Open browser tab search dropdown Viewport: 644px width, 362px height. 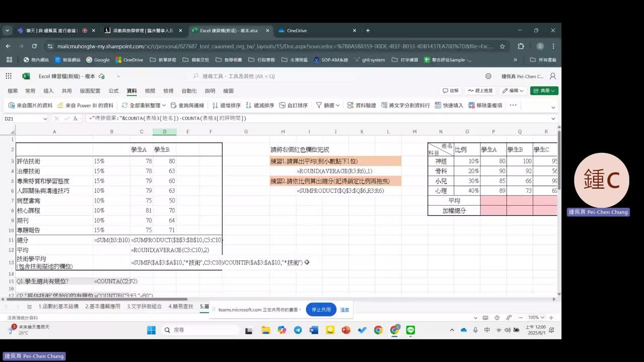pyautogui.click(x=7, y=30)
